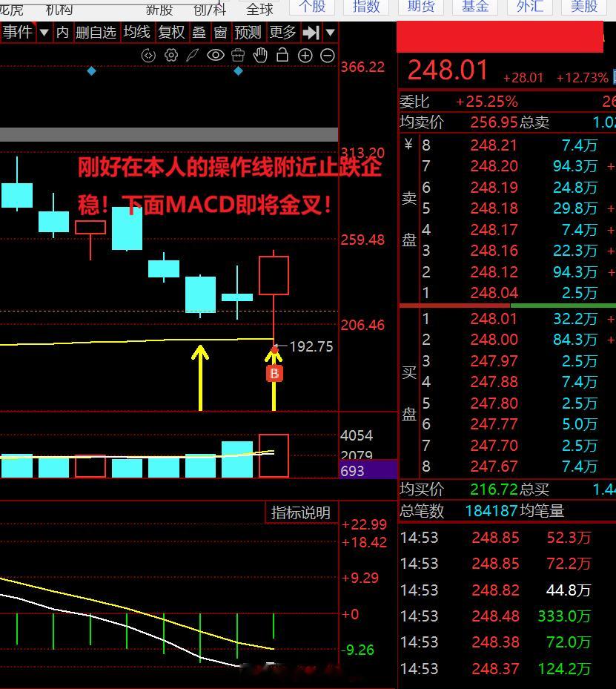
Task: Select the hand pan tool
Action: pyautogui.click(x=260, y=55)
